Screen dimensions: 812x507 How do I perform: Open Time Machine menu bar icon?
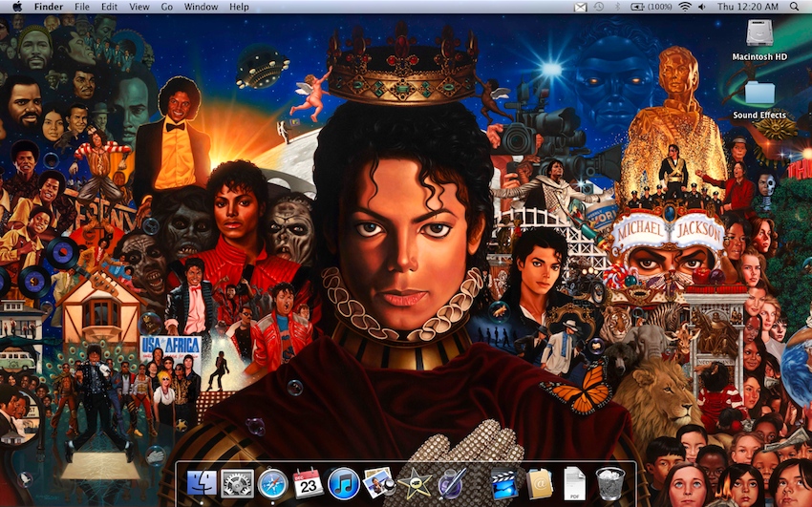599,7
